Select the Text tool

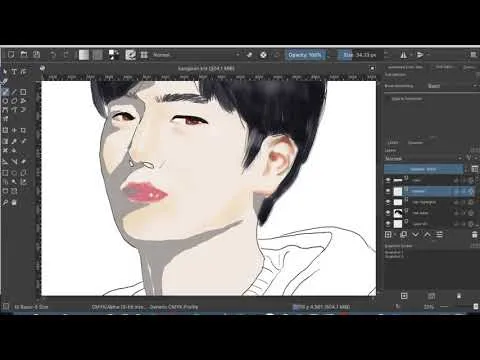click(x=14, y=72)
